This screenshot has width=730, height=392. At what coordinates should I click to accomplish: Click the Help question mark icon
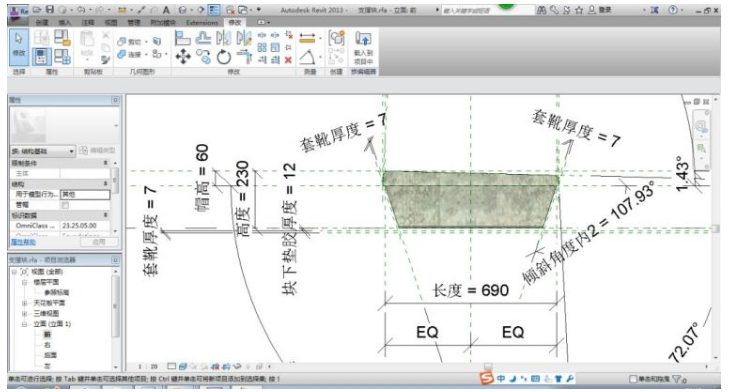[673, 10]
